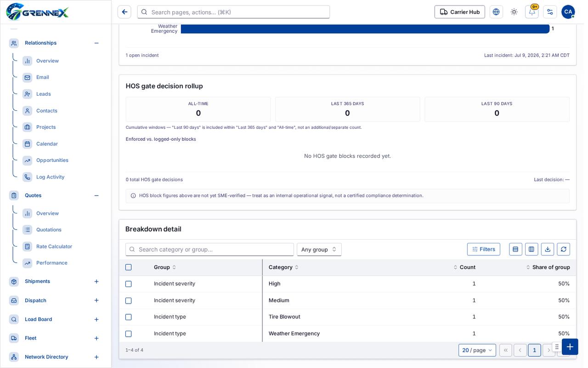The width and height of the screenshot is (588, 368).
Task: Click the table density icon
Action: point(515,249)
